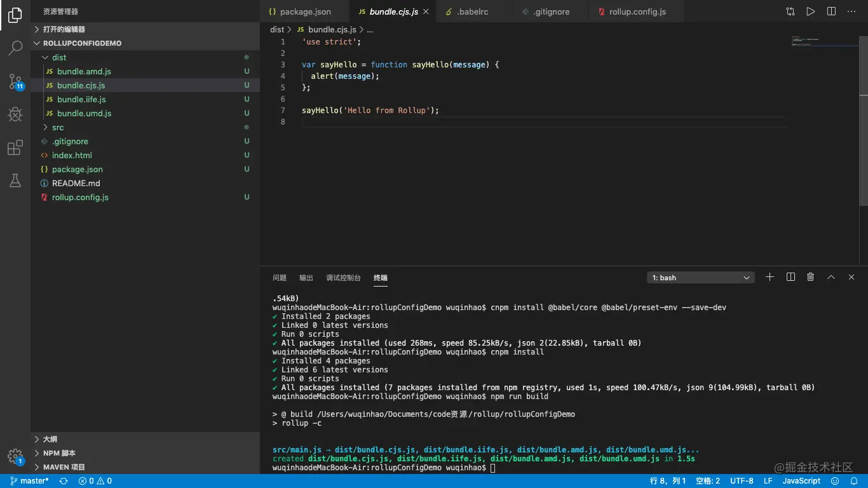Image resolution: width=868 pixels, height=488 pixels.
Task: Delete the current terminal with trash icon
Action: [x=810, y=277]
